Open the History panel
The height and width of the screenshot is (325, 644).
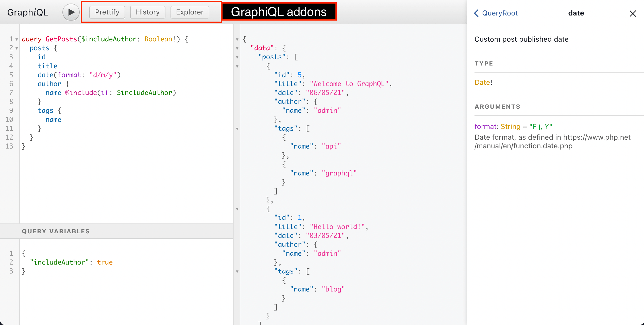point(147,12)
